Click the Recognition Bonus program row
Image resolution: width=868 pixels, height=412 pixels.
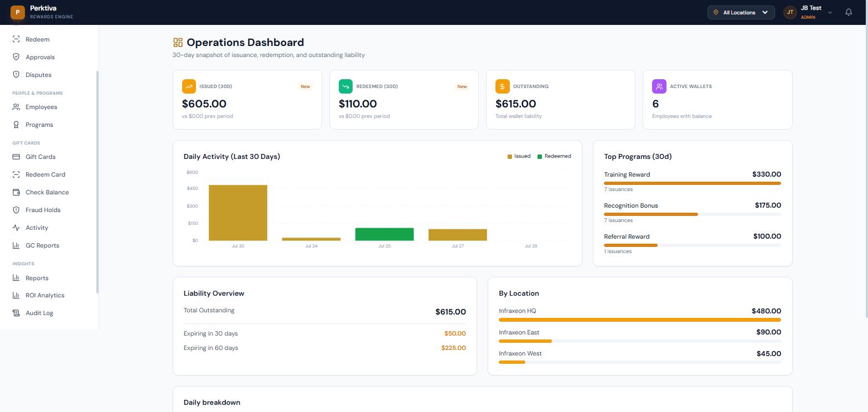click(x=693, y=213)
